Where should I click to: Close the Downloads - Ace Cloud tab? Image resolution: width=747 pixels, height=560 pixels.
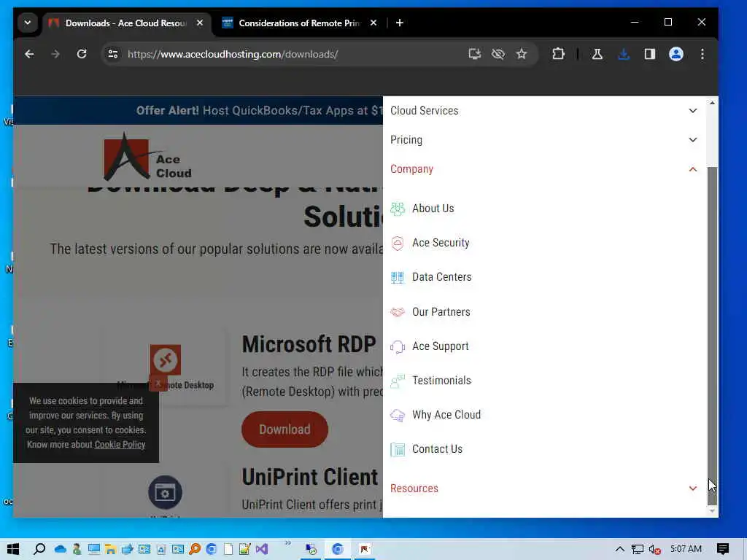click(200, 23)
